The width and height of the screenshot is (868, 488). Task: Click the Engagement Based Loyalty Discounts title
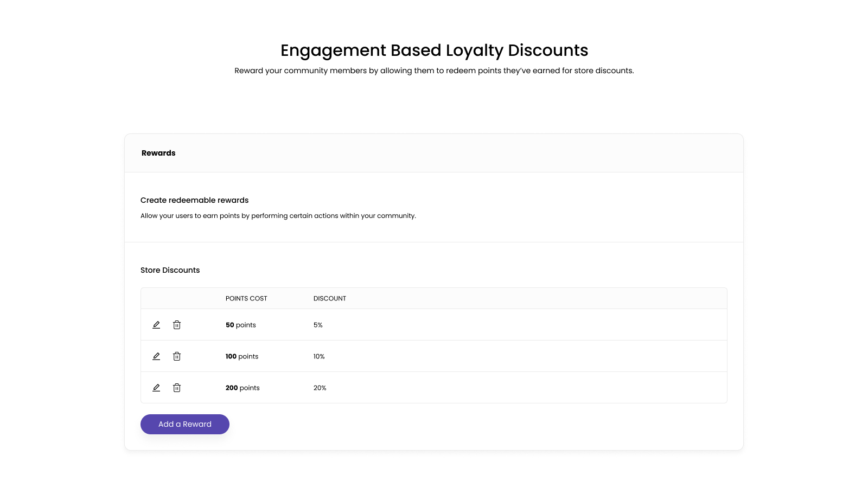pyautogui.click(x=434, y=50)
